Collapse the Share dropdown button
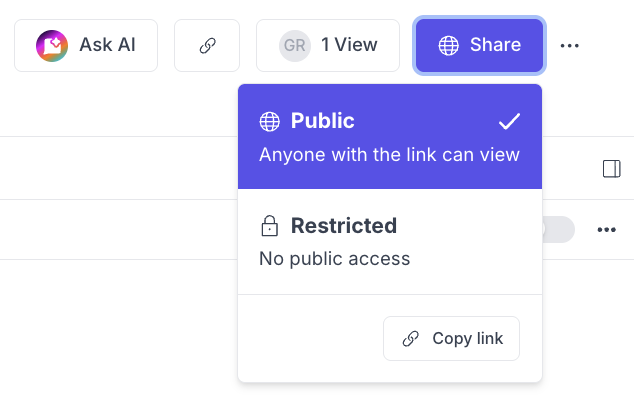 (480, 45)
